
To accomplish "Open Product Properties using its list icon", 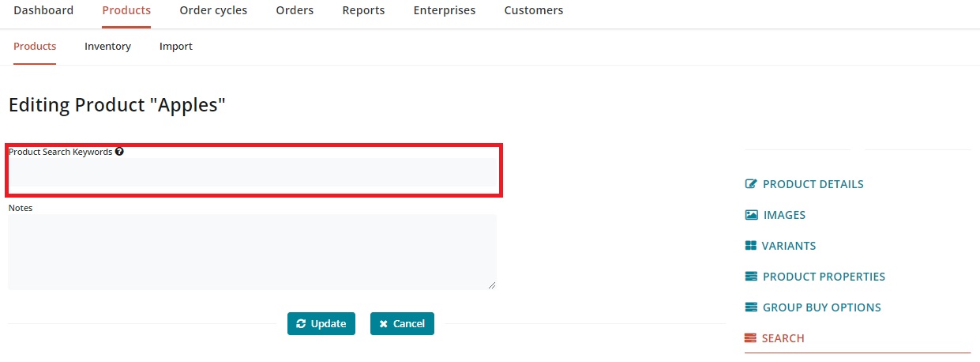I will [x=751, y=277].
